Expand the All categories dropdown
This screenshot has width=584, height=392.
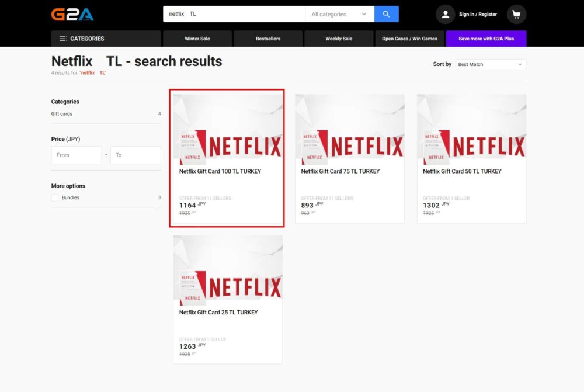(339, 14)
